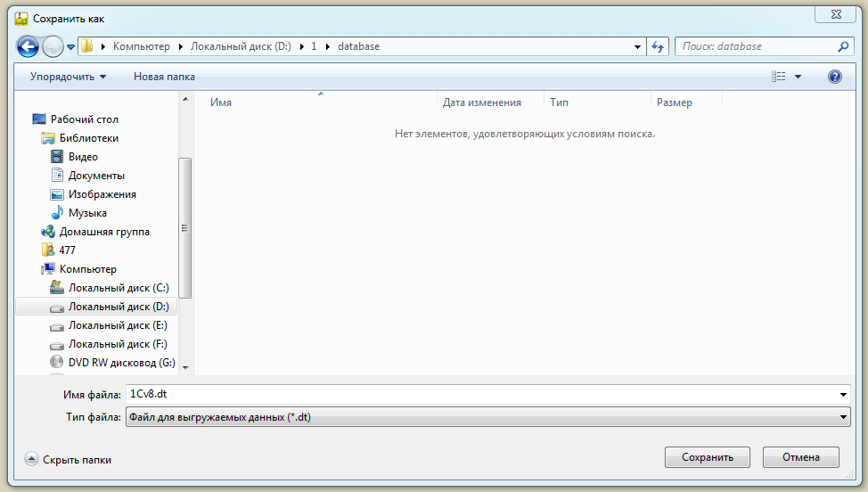Image resolution: width=868 pixels, height=492 pixels.
Task: Click the navigation tree scrollbar thumb
Action: 185,228
